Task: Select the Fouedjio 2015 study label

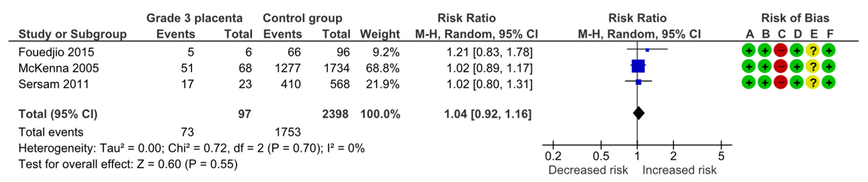Action: tap(56, 52)
